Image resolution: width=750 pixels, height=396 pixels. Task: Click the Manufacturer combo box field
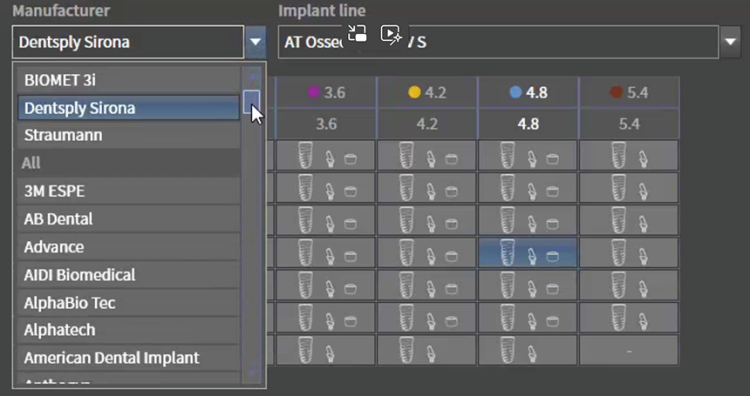(128, 42)
